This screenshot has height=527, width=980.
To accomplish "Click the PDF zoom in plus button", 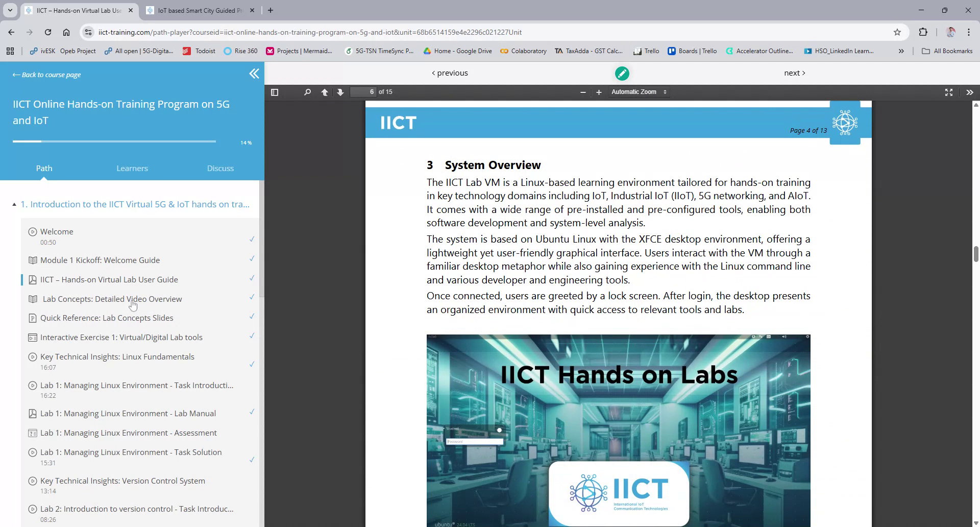I will [599, 92].
